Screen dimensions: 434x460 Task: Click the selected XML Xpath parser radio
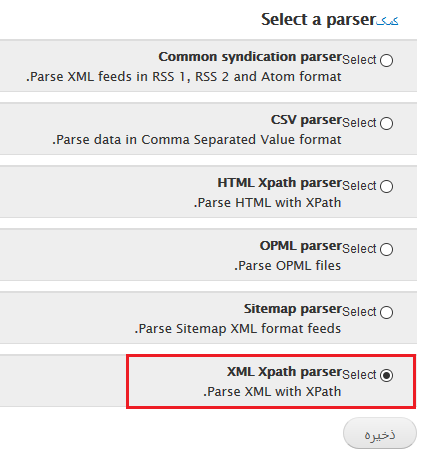pos(386,376)
